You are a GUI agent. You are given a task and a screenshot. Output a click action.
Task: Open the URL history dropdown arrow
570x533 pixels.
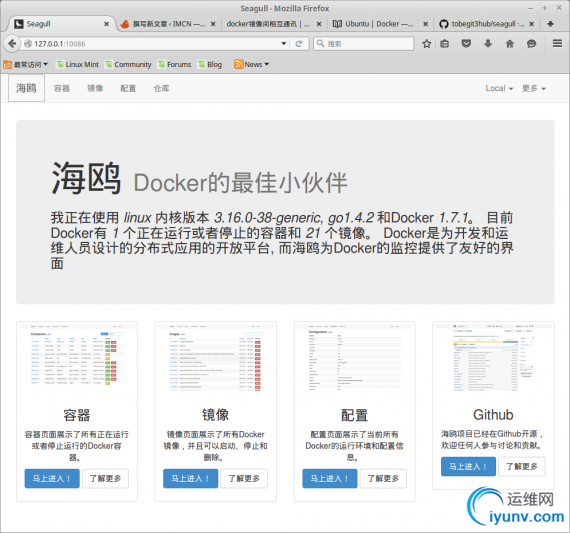pyautogui.click(x=284, y=44)
